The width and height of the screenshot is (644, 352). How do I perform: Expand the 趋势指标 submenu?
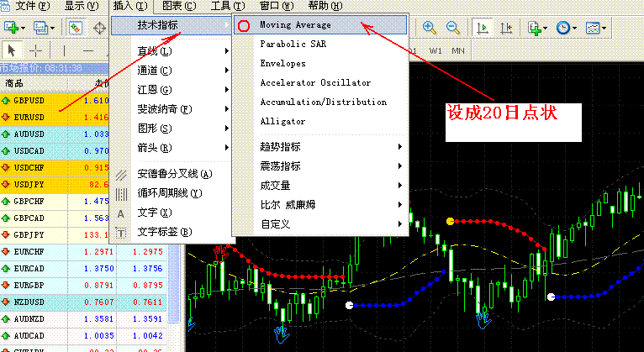pyautogui.click(x=320, y=146)
